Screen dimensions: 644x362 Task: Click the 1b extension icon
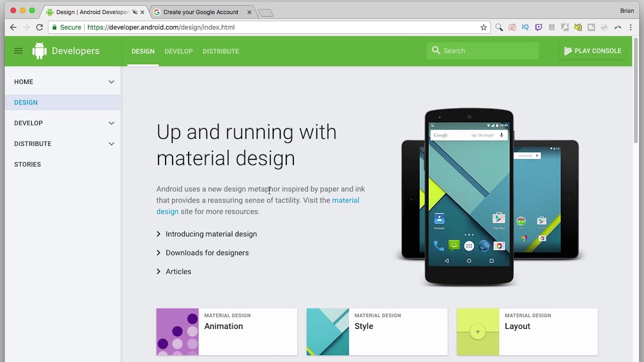(x=591, y=27)
